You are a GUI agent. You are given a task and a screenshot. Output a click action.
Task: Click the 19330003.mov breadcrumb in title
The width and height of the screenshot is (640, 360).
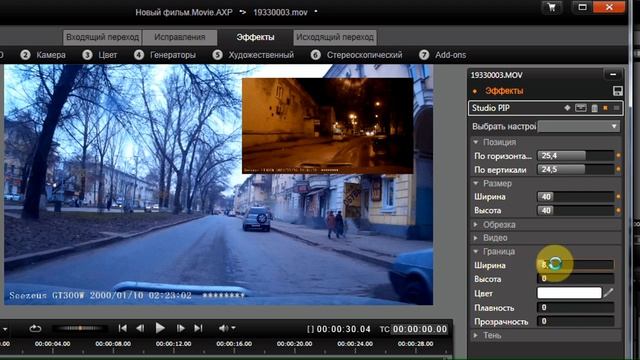(280, 12)
